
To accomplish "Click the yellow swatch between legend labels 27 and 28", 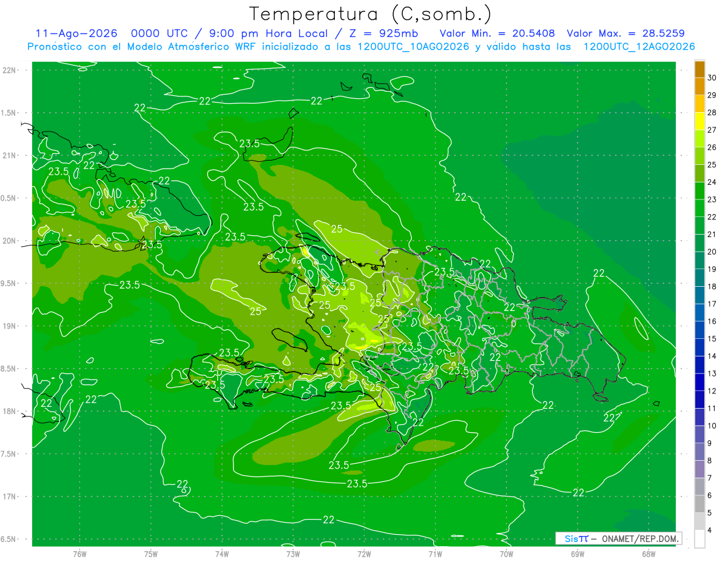I will (x=699, y=121).
